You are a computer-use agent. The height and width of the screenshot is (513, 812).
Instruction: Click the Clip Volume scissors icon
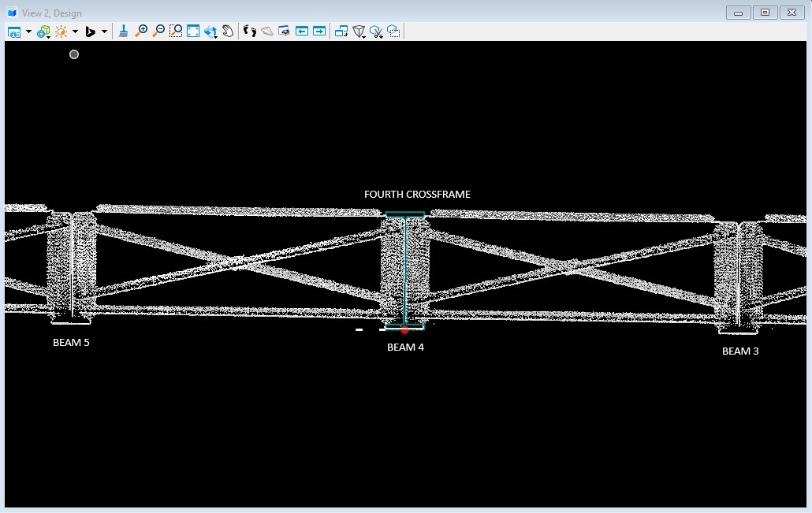click(376, 32)
